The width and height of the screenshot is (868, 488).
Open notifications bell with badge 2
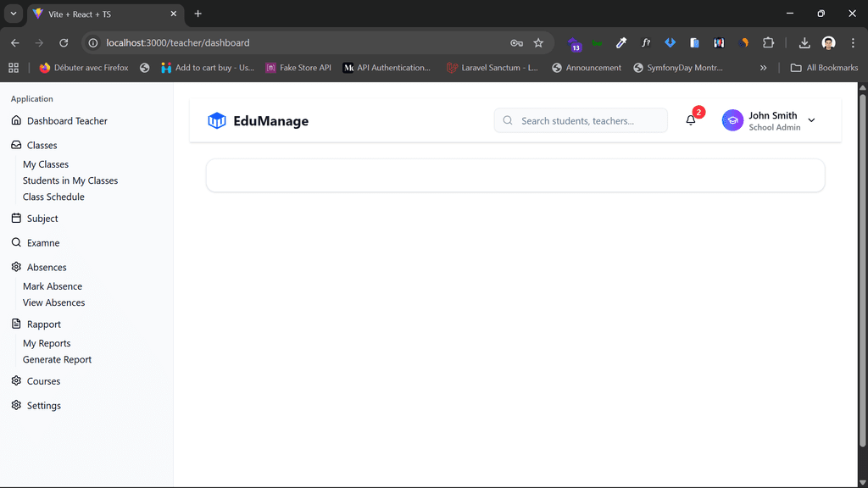tap(690, 120)
